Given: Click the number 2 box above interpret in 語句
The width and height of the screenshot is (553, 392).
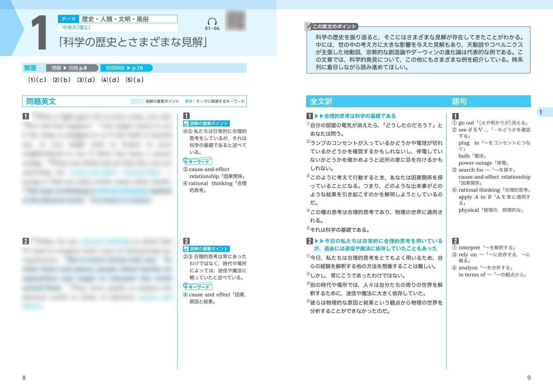Looking at the screenshot, I should click(455, 241).
